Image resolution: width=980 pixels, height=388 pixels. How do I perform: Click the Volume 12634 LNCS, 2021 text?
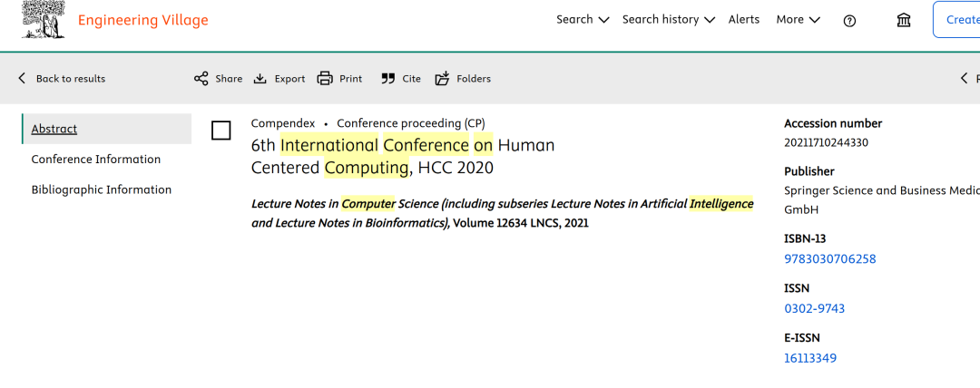(x=521, y=223)
